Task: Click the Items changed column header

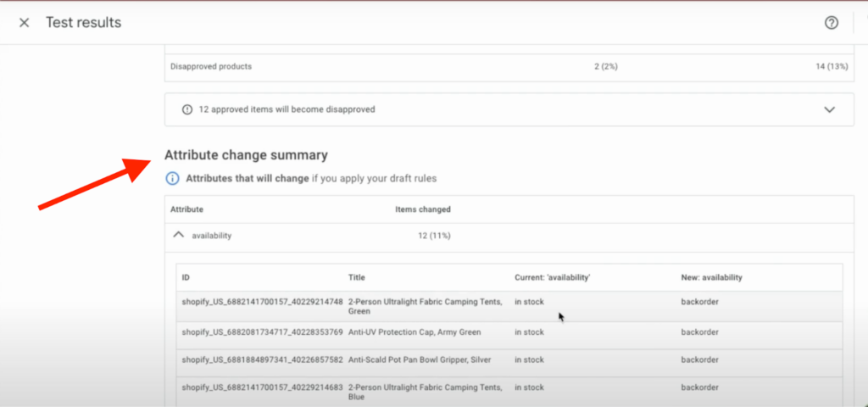Action: [422, 209]
